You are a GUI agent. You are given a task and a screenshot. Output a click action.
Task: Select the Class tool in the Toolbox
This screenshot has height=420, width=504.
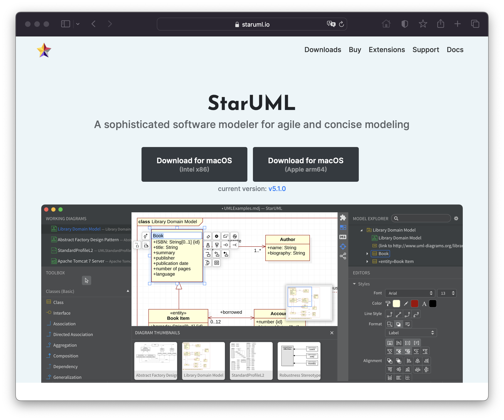(58, 302)
